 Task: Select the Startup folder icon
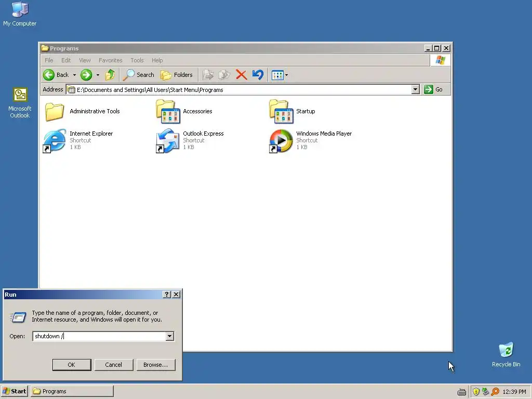[x=281, y=111]
